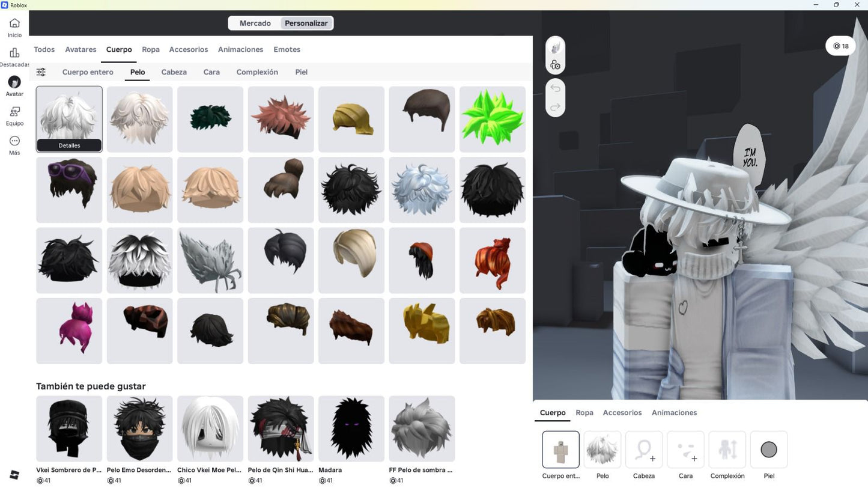The image size is (868, 488).
Task: Add a face in the Cara slot
Action: point(685,450)
